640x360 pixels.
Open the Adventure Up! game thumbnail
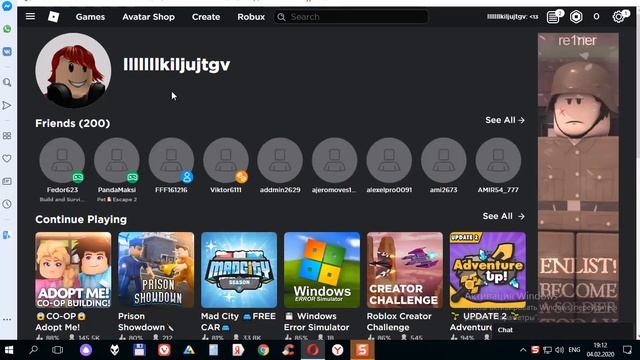pos(488,270)
